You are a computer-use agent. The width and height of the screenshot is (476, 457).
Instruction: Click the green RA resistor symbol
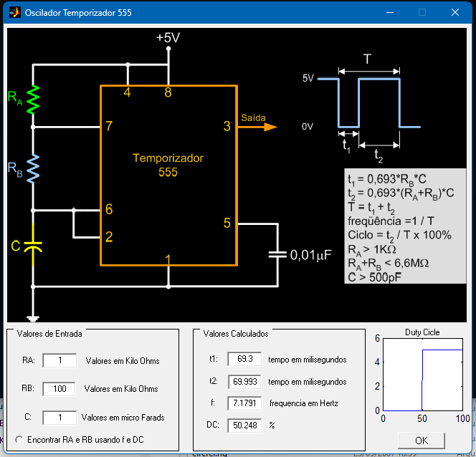(x=33, y=100)
